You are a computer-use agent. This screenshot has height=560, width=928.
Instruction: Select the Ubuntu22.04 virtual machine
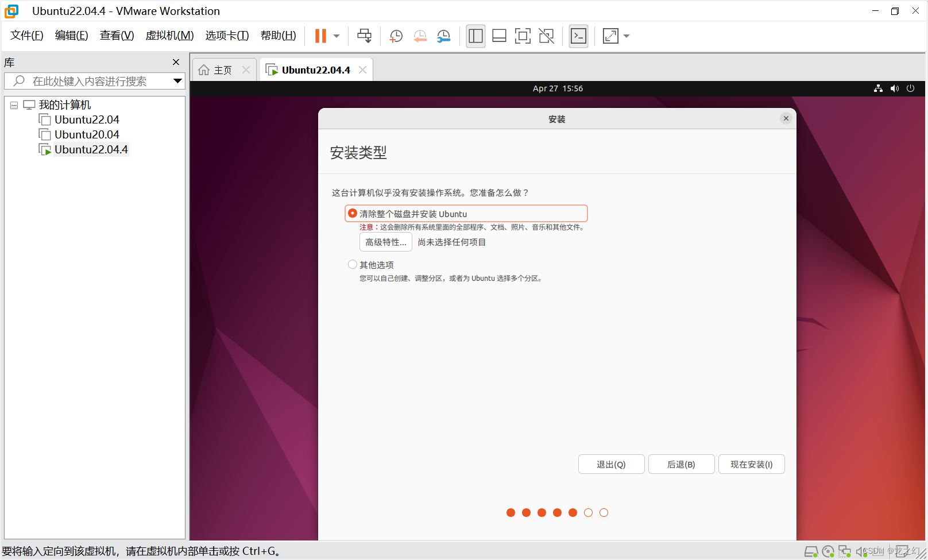click(x=87, y=119)
